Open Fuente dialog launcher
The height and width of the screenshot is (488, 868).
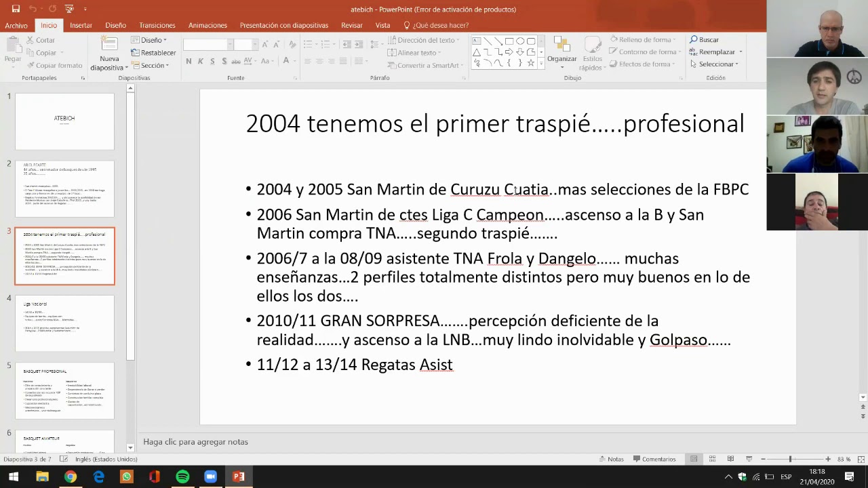click(x=295, y=78)
